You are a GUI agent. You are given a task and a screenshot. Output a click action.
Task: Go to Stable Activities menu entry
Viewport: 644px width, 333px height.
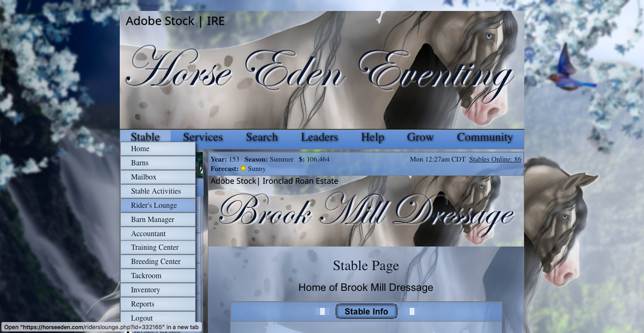[158, 191]
